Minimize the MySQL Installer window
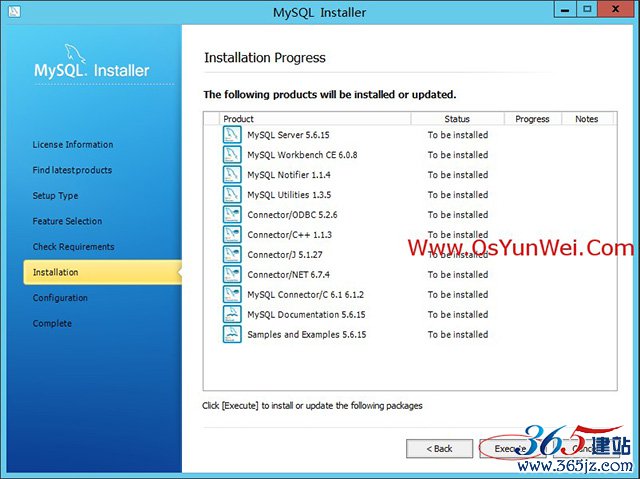640x479 pixels. (565, 9)
